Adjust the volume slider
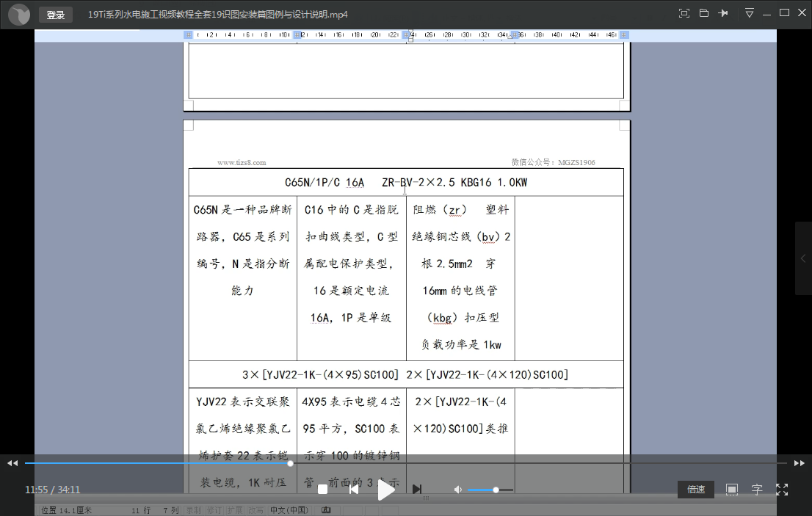 (x=490, y=490)
